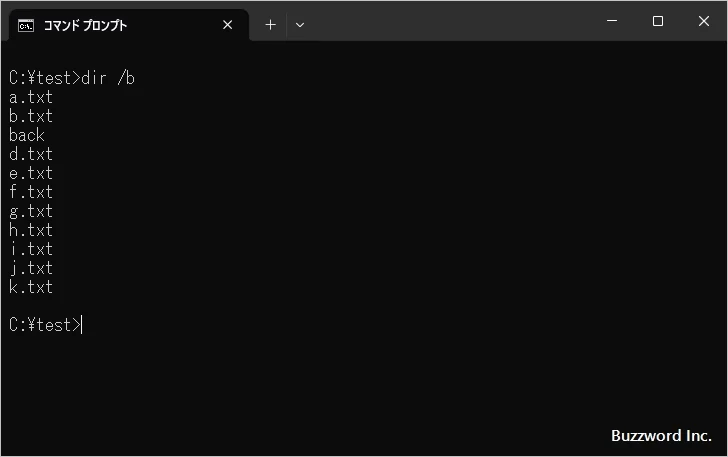This screenshot has width=728, height=457.
Task: Close the terminal window
Action: (703, 21)
